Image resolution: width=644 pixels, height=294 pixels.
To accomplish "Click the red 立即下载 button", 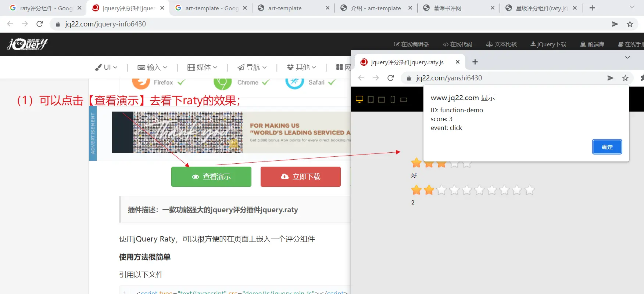I will pyautogui.click(x=301, y=177).
